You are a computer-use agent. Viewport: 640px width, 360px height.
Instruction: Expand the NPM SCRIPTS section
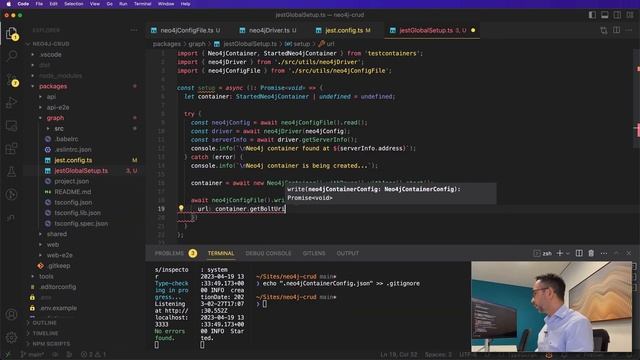[51, 344]
